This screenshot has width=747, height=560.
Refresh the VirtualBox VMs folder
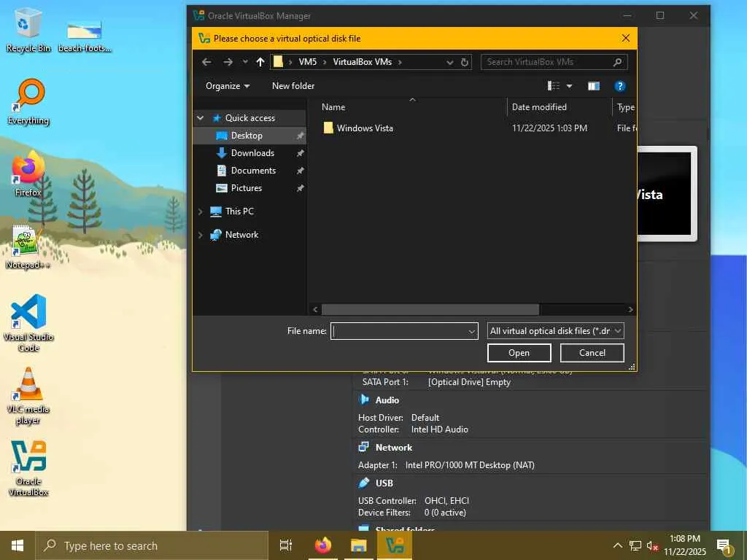[465, 63]
